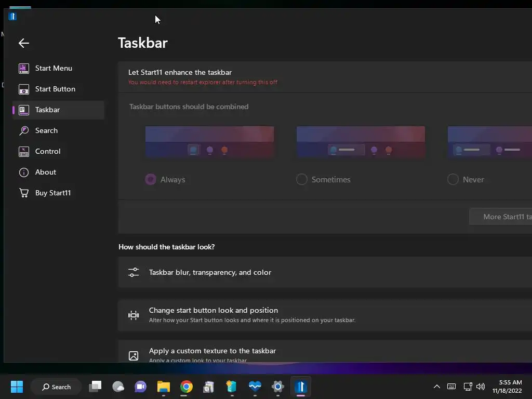Go back with the left arrow
Screen dimensions: 532x399
(x=24, y=43)
